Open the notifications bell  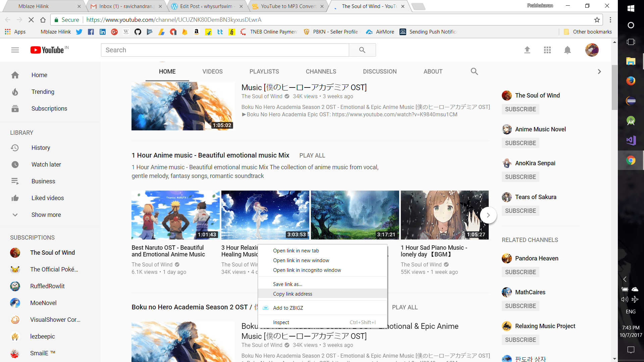[567, 50]
